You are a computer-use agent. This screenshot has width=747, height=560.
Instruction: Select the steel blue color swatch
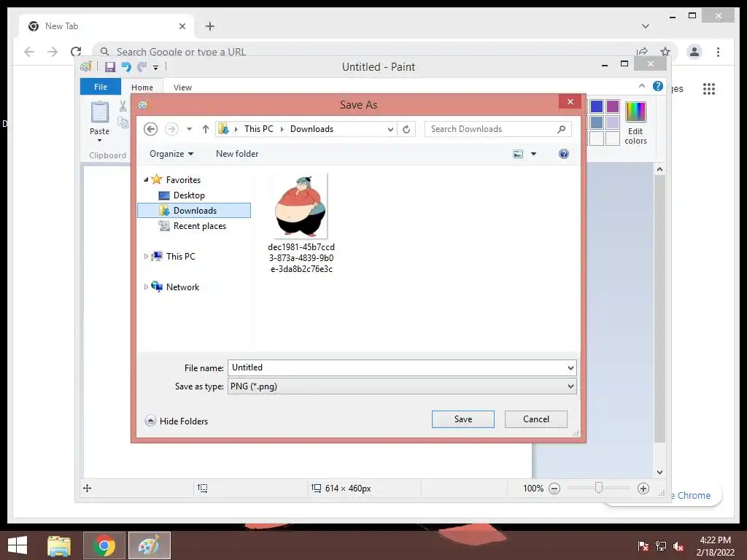597,122
